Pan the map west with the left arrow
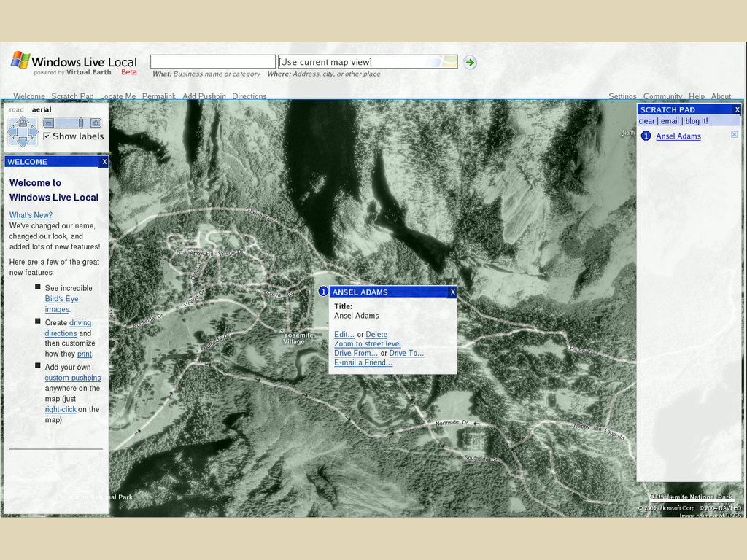The image size is (747, 560). click(x=12, y=132)
